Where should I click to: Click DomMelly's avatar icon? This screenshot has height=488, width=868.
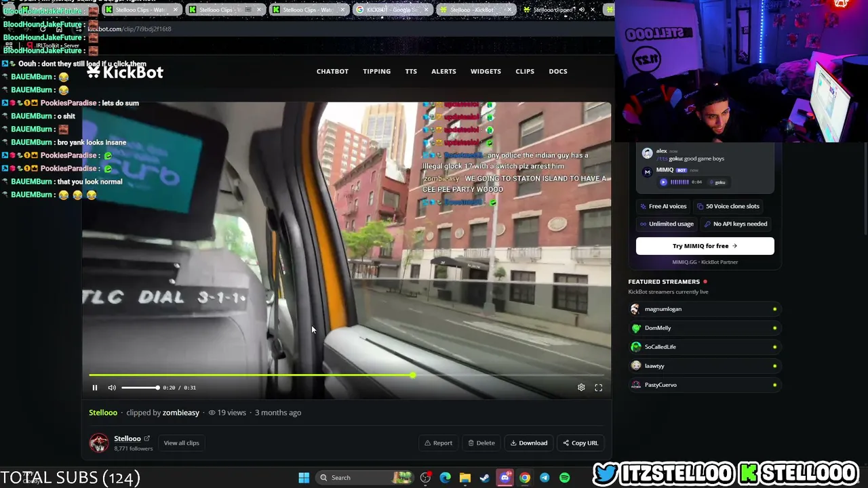coord(635,328)
